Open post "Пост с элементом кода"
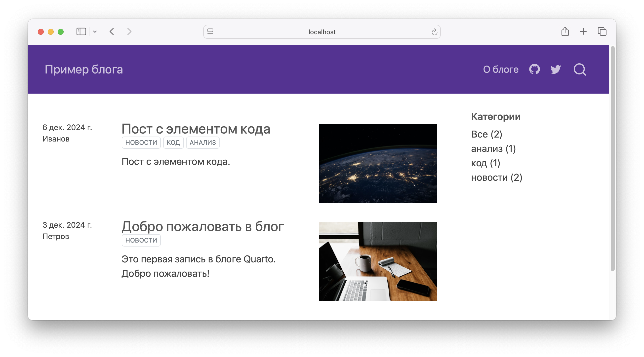 [196, 129]
